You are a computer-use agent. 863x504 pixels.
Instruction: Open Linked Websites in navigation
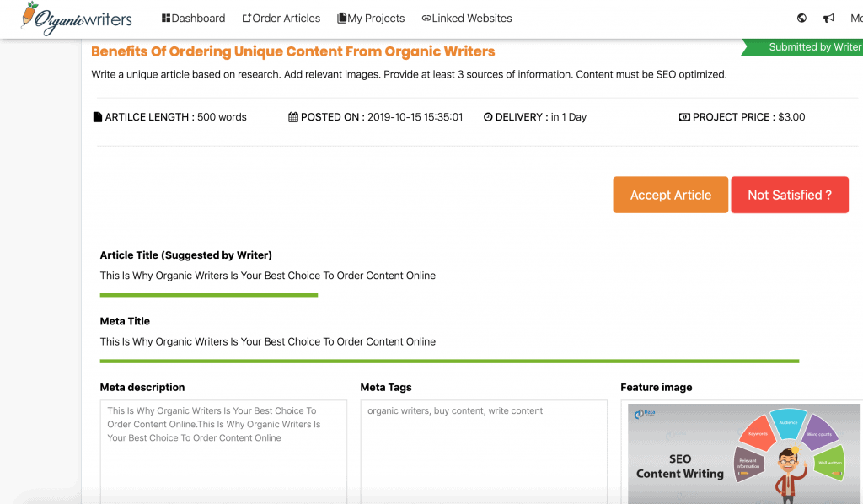point(467,19)
